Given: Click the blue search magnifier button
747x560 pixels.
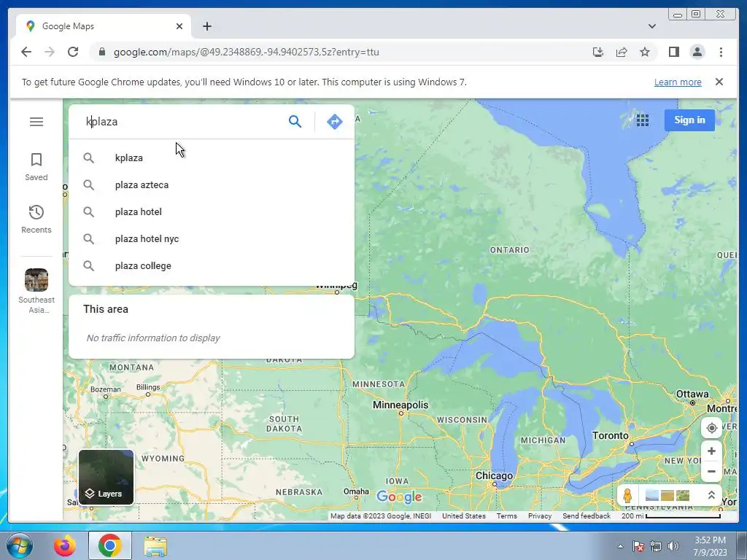Looking at the screenshot, I should [x=295, y=122].
